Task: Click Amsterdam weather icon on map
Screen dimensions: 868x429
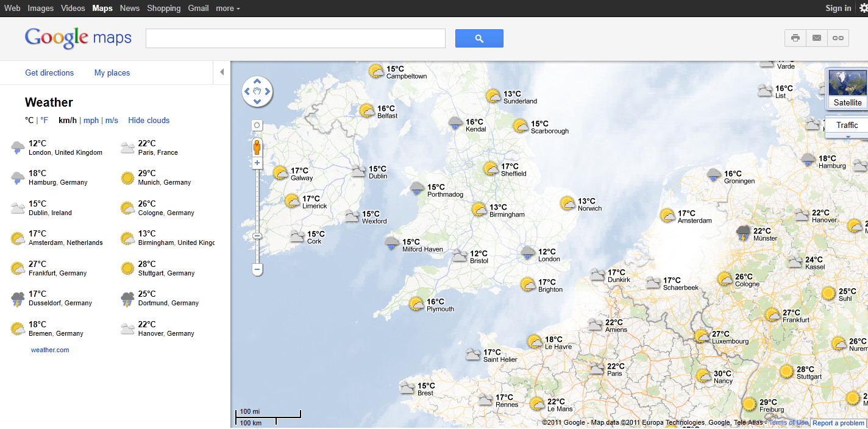Action: tap(667, 215)
